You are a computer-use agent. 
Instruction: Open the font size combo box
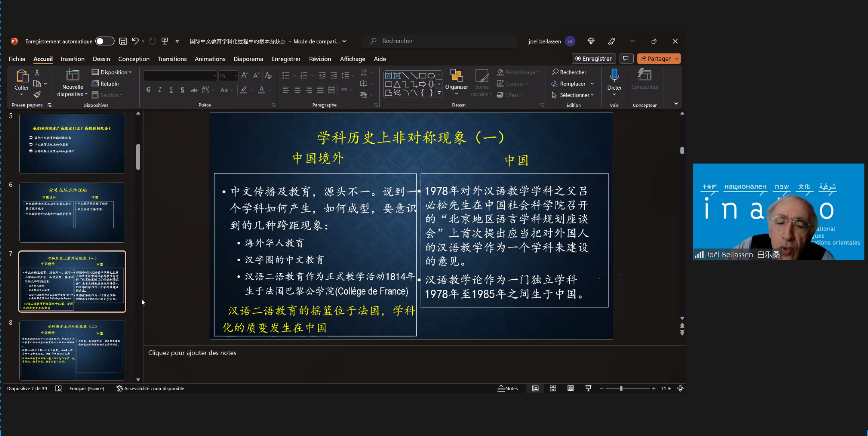coord(228,76)
